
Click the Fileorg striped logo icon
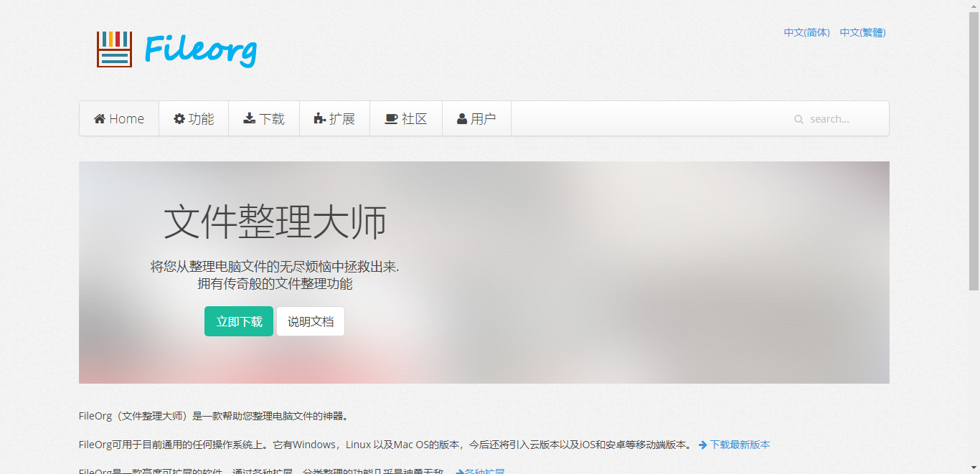tap(113, 49)
